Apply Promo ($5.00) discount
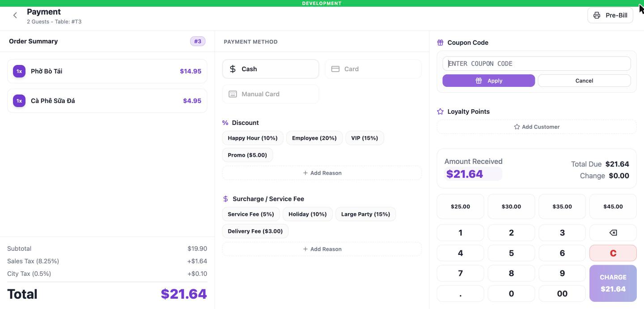The height and width of the screenshot is (309, 644). (247, 155)
